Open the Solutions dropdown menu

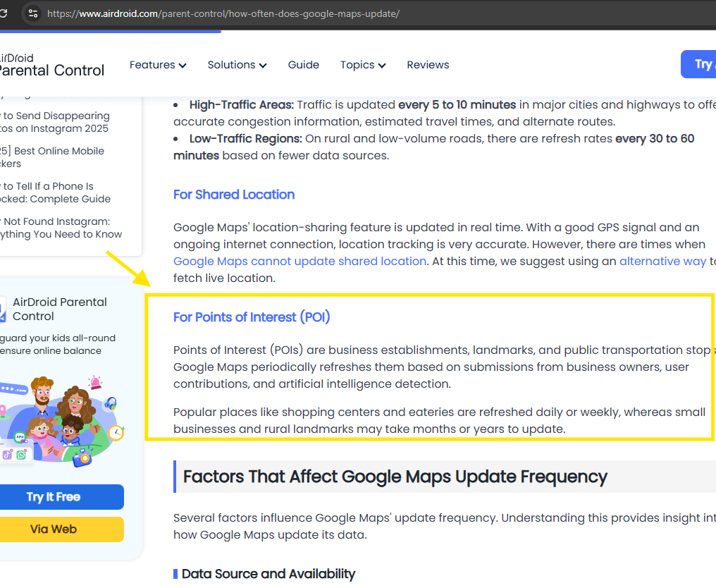coord(237,65)
